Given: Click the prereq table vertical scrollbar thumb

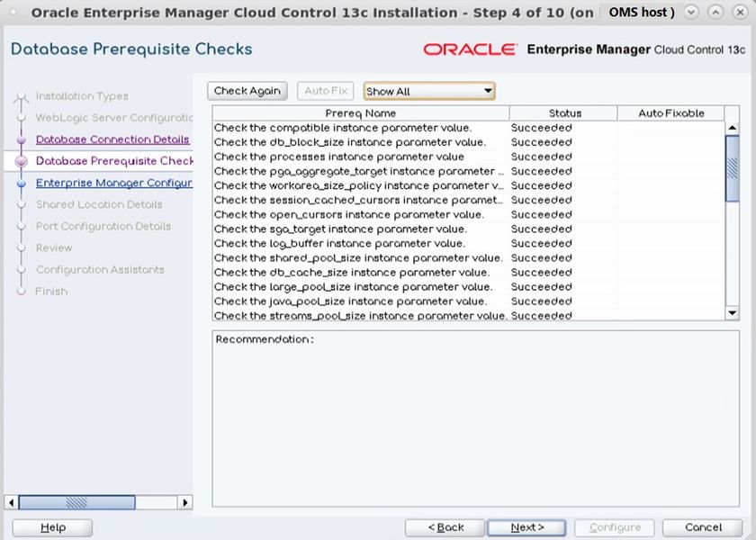Looking at the screenshot, I should pyautogui.click(x=732, y=168).
